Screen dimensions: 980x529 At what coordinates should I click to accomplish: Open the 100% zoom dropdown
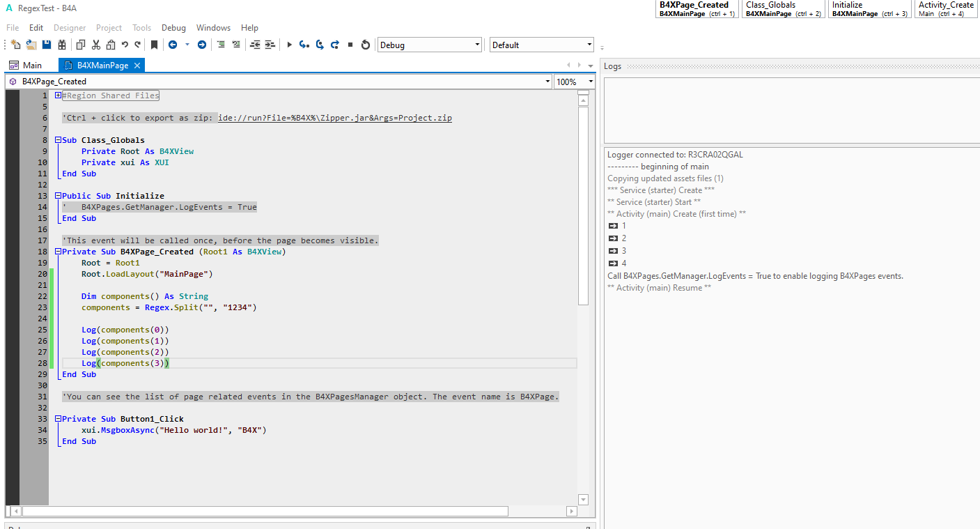pos(591,82)
